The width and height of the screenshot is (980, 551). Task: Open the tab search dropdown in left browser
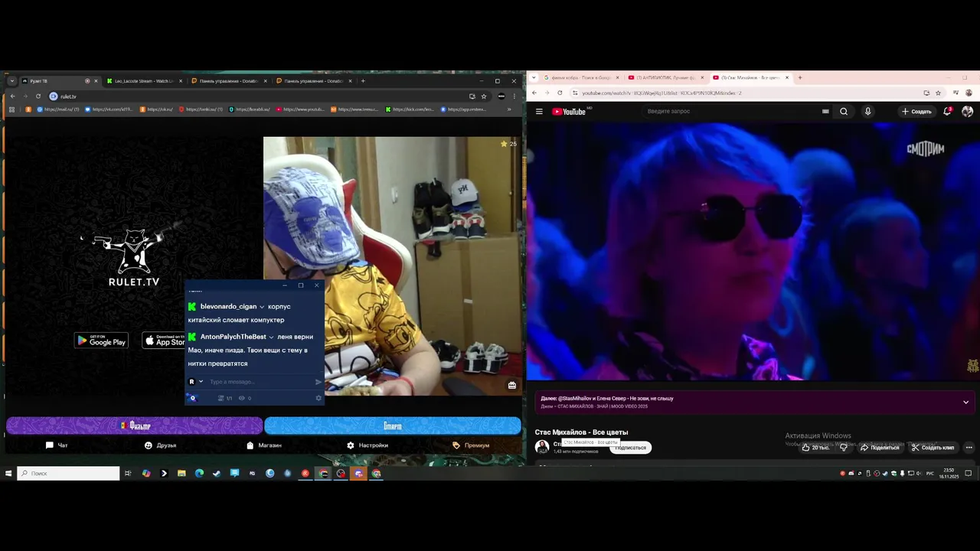point(11,81)
